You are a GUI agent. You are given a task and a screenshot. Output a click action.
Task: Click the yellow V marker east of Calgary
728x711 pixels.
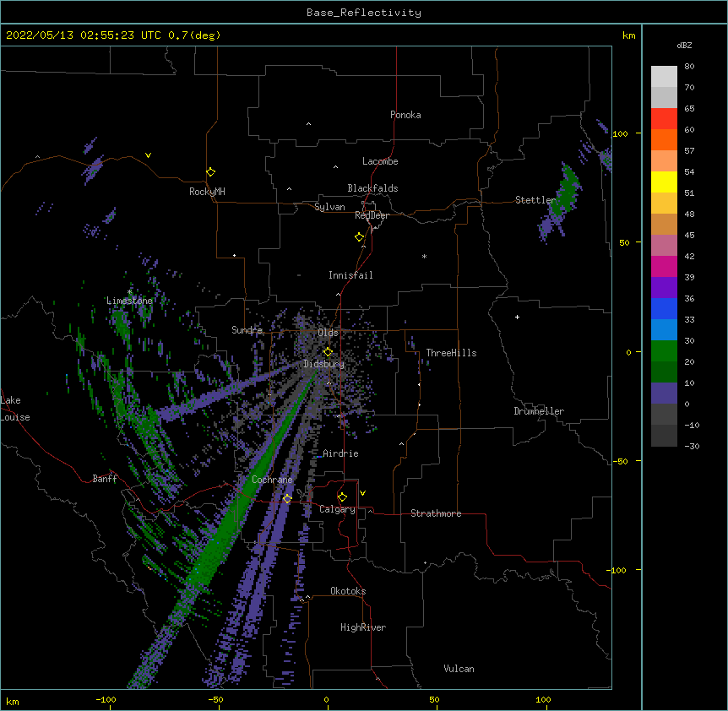coord(362,493)
